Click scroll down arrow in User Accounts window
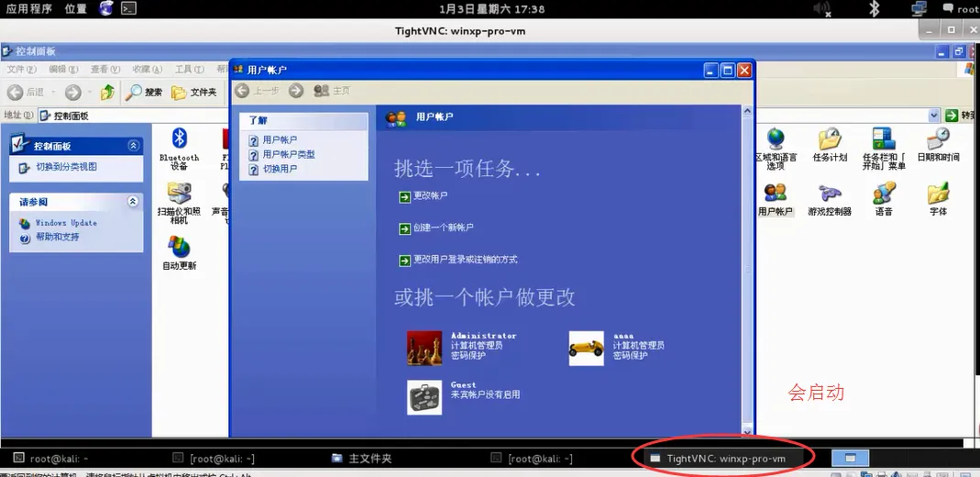This screenshot has height=477, width=980. click(747, 431)
